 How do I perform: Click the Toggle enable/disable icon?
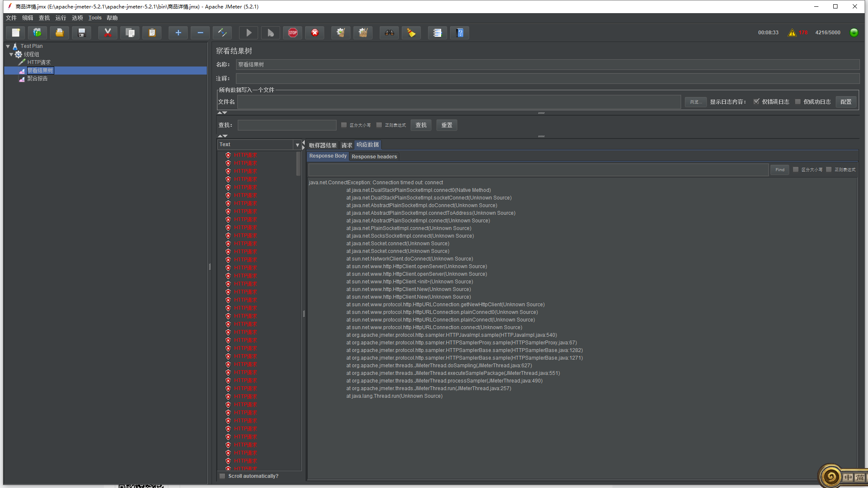[x=222, y=33]
